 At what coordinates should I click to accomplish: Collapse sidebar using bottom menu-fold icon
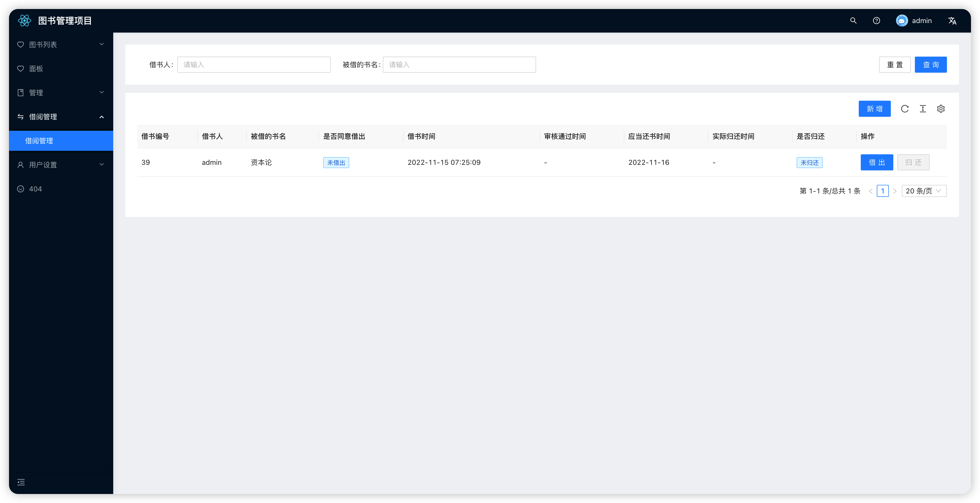[x=21, y=482]
